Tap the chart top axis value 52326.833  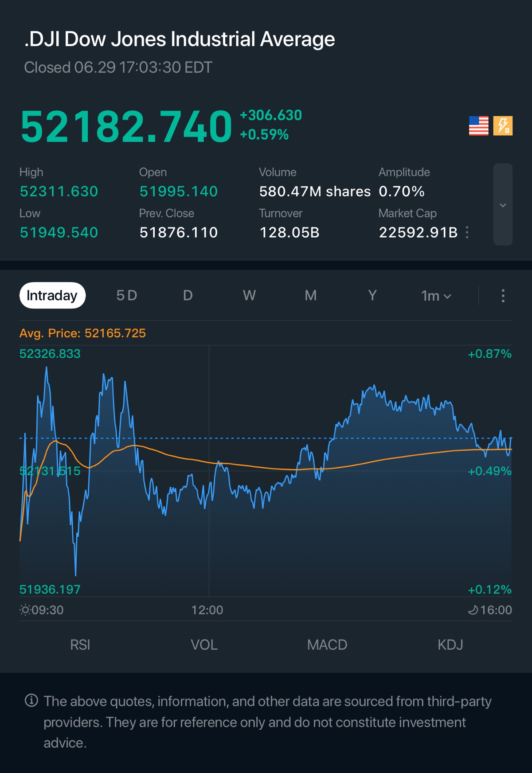click(50, 354)
